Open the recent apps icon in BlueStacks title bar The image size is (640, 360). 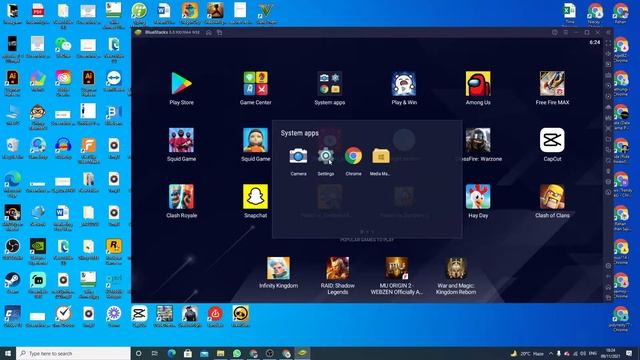tap(220, 32)
